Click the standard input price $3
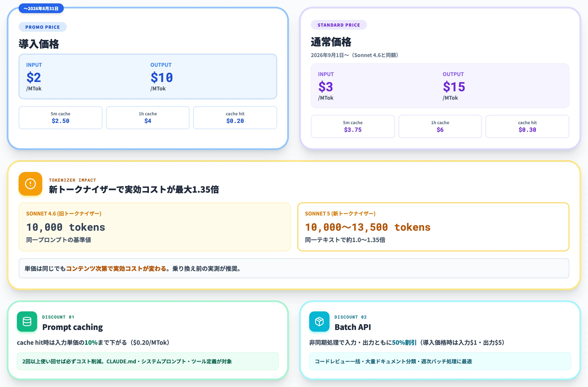This screenshot has width=588, height=387. tap(326, 87)
